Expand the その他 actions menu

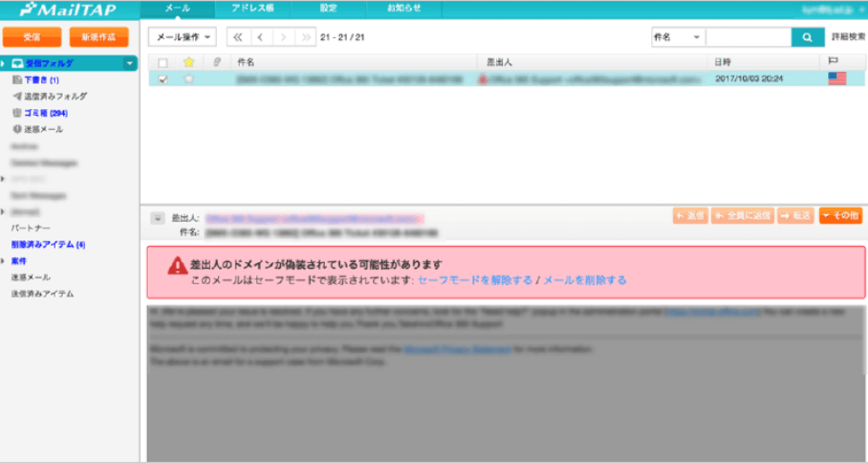[840, 216]
